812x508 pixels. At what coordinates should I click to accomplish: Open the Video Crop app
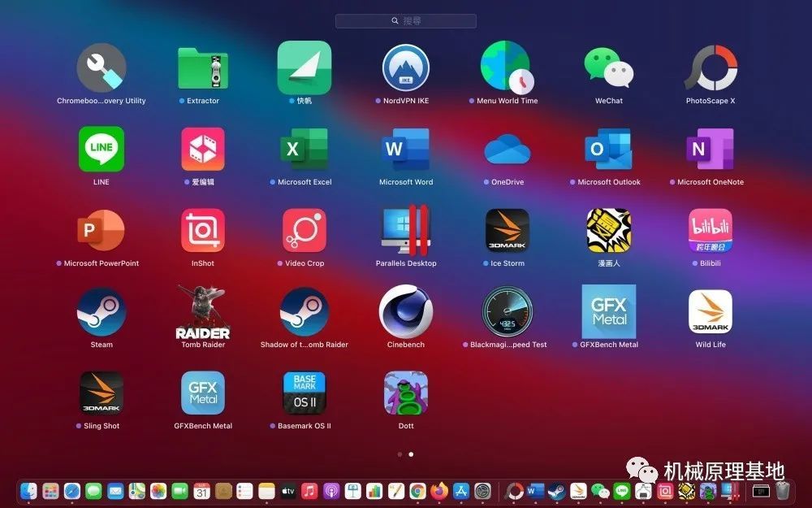[x=304, y=231]
